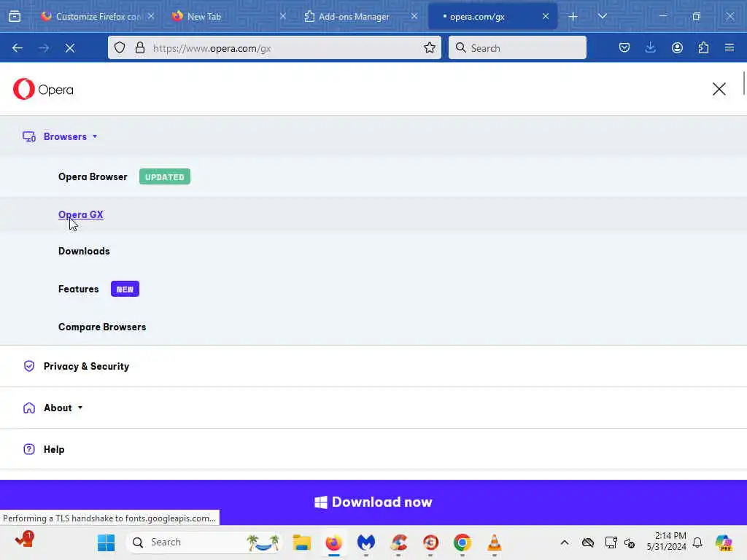Open Save to Pocket button
Viewport: 747px width, 560px height.
point(624,47)
